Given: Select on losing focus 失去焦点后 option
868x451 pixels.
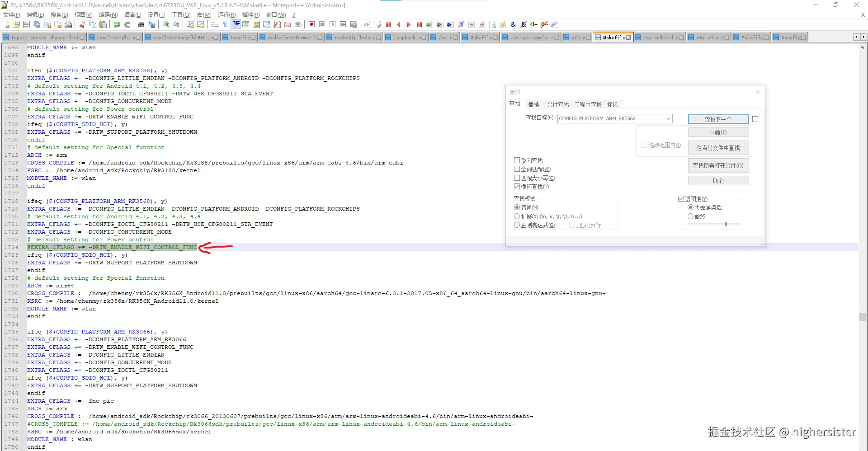Looking at the screenshot, I should tap(690, 207).
